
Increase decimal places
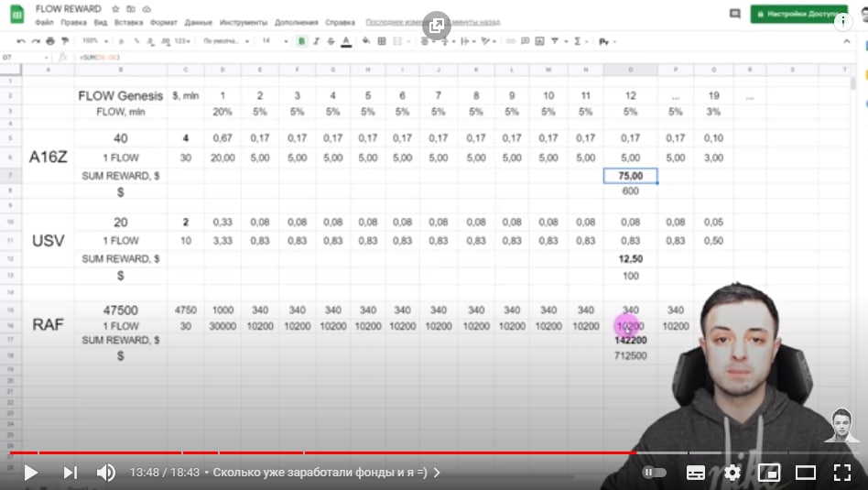[x=166, y=41]
